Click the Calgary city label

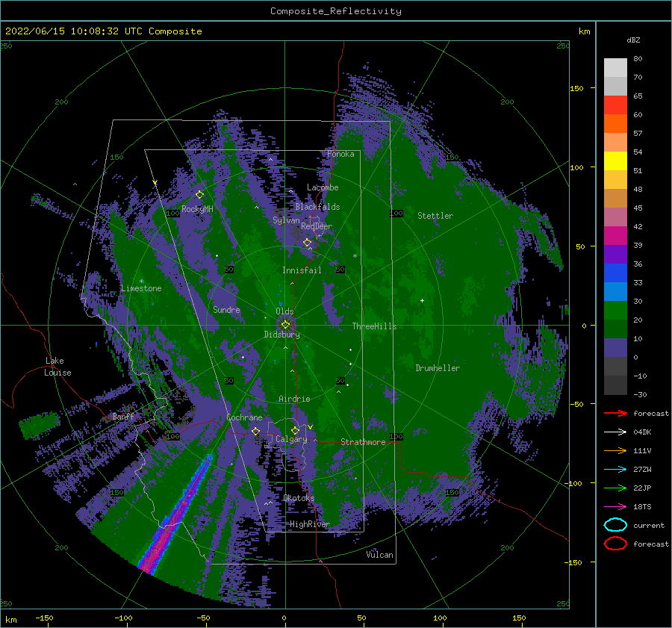pos(291,439)
